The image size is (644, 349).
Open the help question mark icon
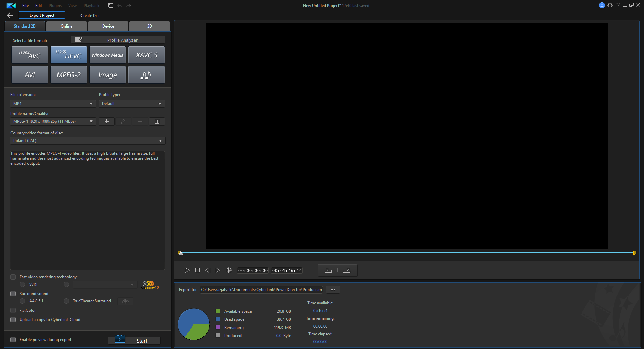[618, 5]
